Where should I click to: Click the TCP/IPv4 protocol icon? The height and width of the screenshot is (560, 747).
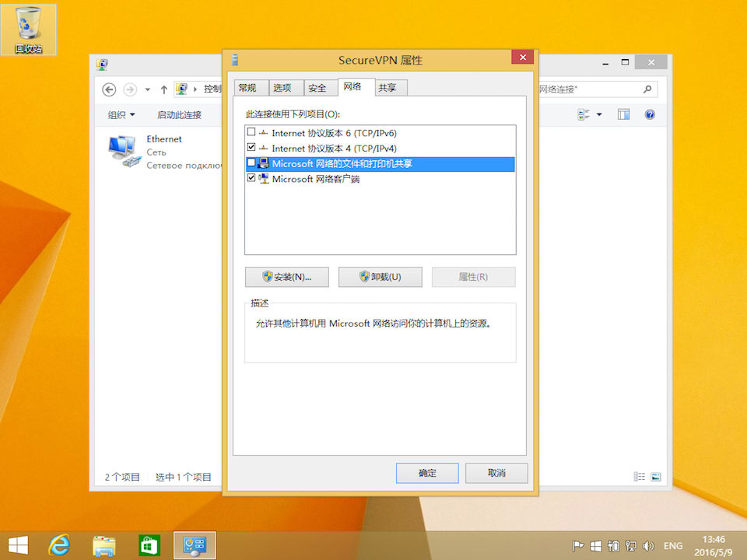(264, 148)
